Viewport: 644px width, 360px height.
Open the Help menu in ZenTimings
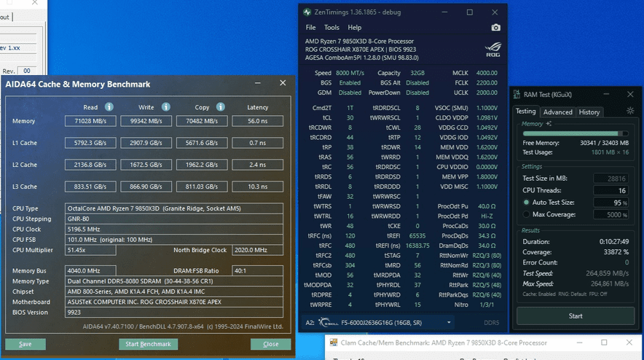(x=355, y=28)
